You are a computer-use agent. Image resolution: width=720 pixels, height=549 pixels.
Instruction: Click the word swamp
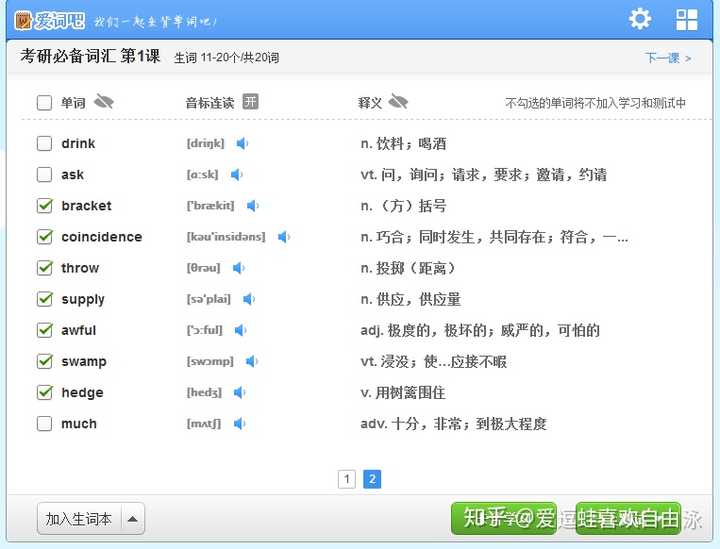[84, 362]
